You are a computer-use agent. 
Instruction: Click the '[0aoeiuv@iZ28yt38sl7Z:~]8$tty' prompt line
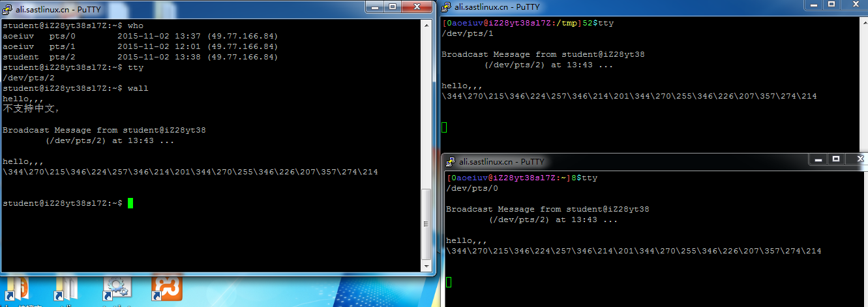point(522,178)
